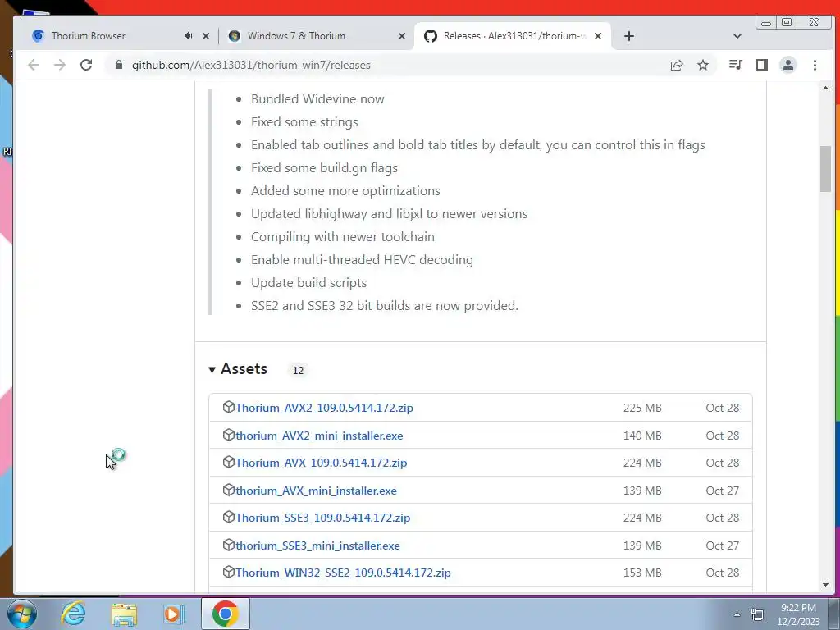Image resolution: width=840 pixels, height=630 pixels.
Task: Toggle the side panel icon
Action: pyautogui.click(x=762, y=65)
